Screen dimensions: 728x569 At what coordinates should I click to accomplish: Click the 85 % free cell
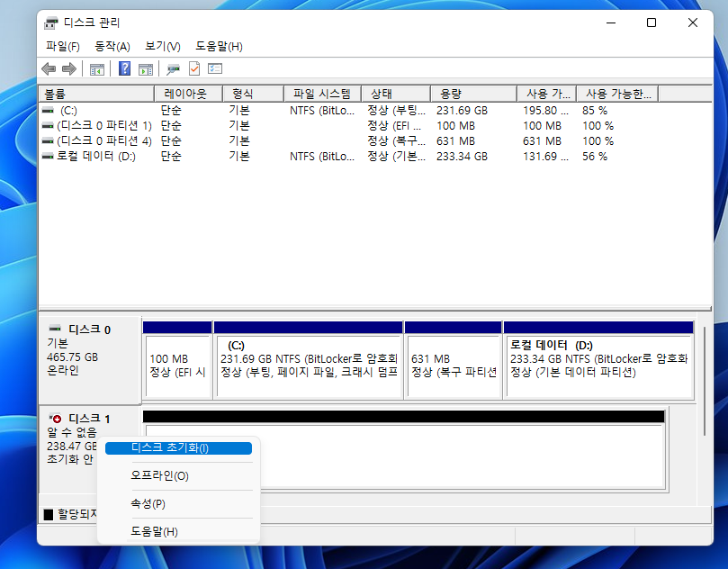click(595, 111)
